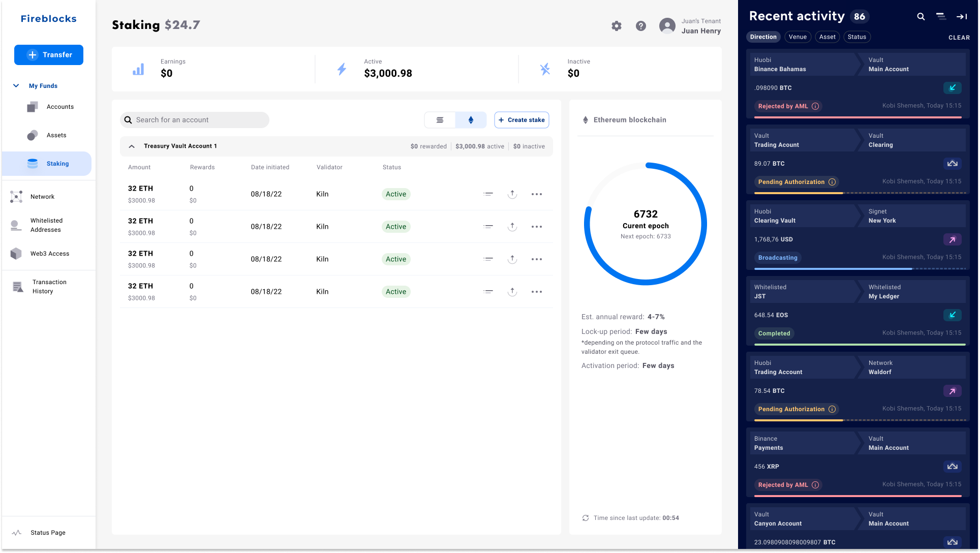Click the unstake upload icon in first 32 ETH row
Viewport: 980px width, 553px height.
(x=512, y=194)
